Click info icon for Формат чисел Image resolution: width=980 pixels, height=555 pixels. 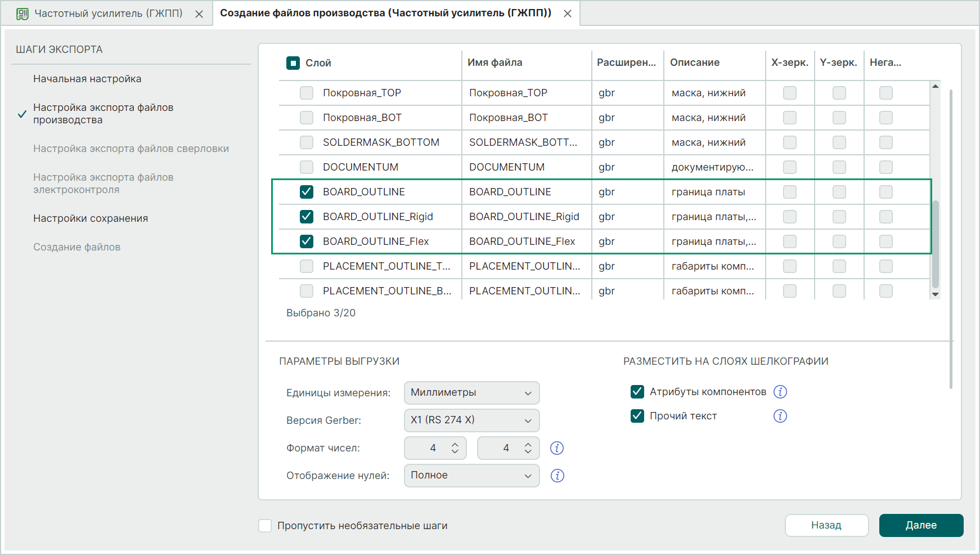(x=557, y=448)
